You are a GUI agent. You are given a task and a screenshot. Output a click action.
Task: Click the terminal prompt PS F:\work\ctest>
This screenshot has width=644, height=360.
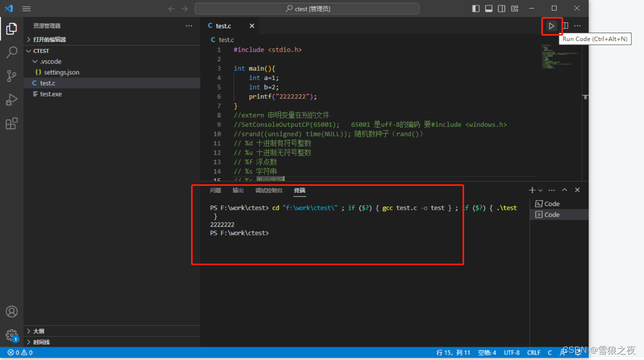[240, 233]
